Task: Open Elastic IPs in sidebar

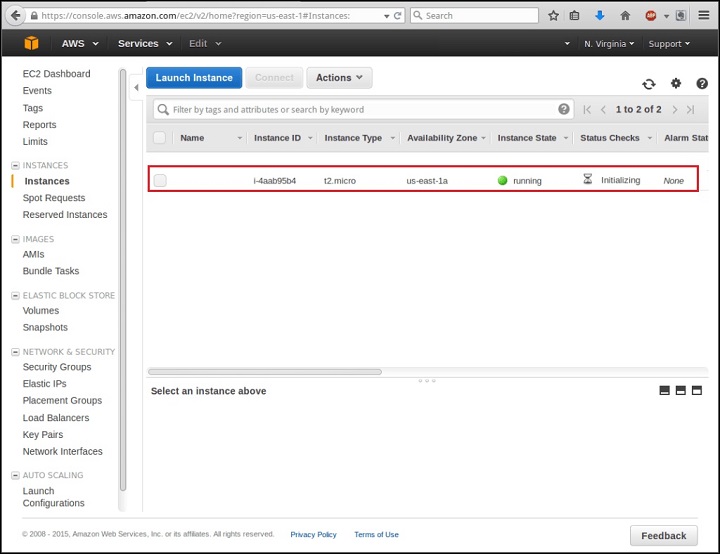Action: tap(45, 384)
